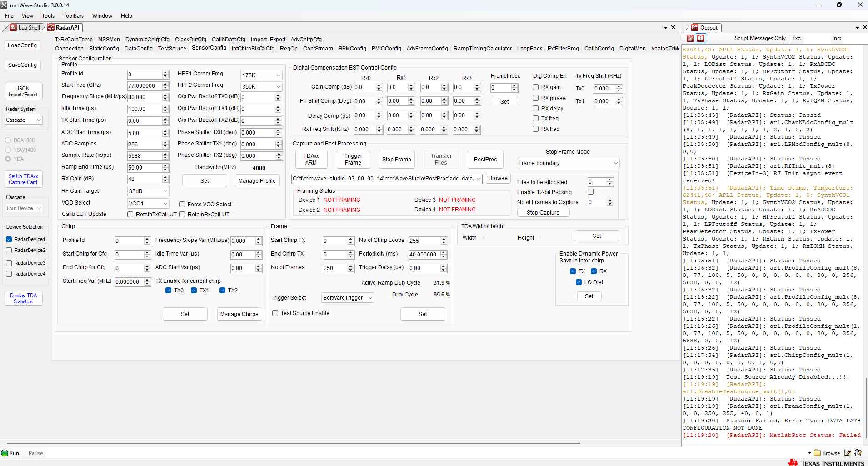
Task: Tick the TX freq checkbox
Action: pos(535,119)
